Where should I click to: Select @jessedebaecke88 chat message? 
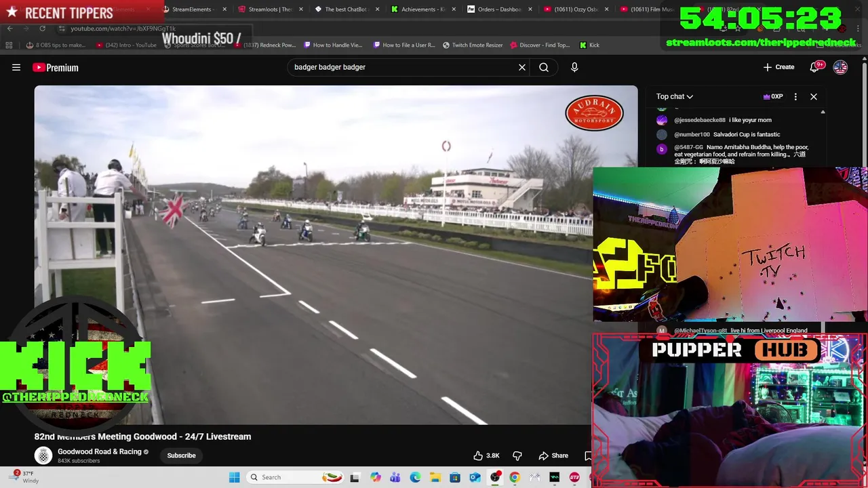tap(715, 120)
